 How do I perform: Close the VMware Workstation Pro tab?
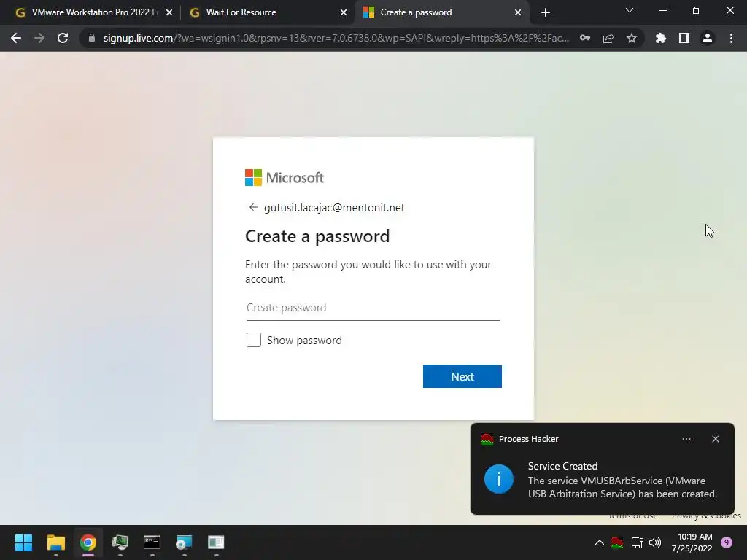tap(169, 13)
